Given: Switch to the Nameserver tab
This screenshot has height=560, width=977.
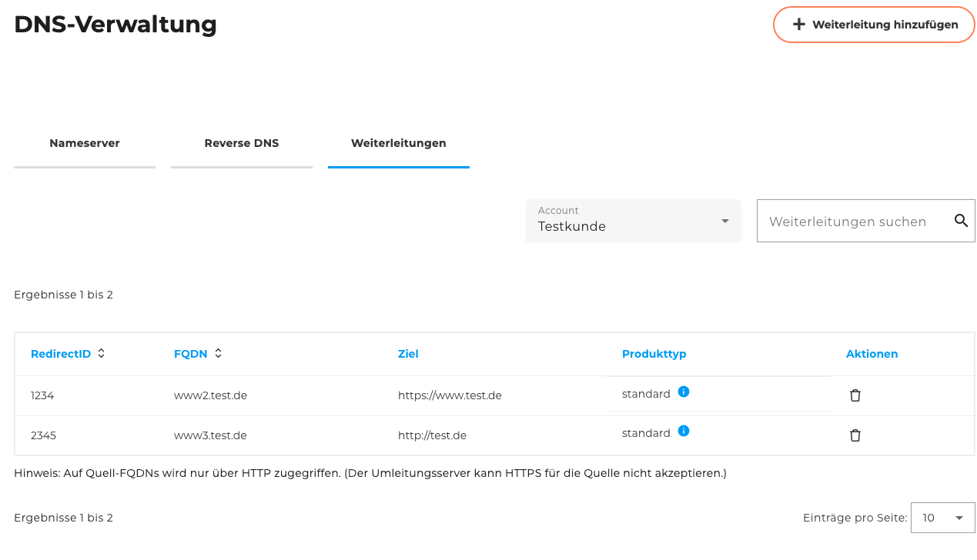Looking at the screenshot, I should pos(84,143).
